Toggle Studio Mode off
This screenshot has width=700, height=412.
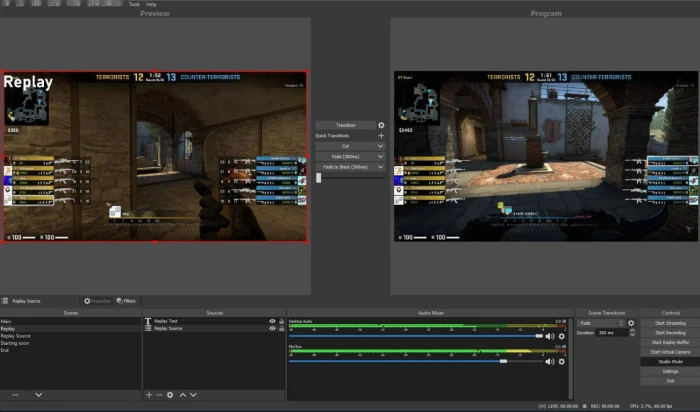(670, 362)
